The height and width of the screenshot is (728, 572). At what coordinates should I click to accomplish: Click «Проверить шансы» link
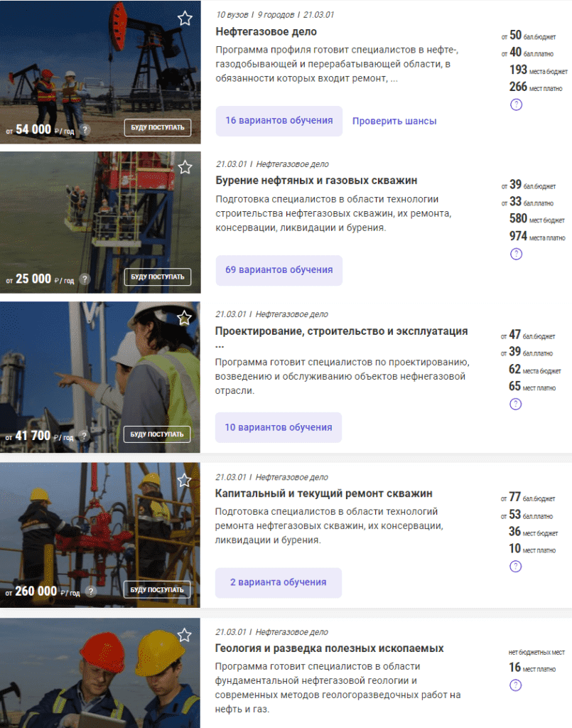(393, 120)
